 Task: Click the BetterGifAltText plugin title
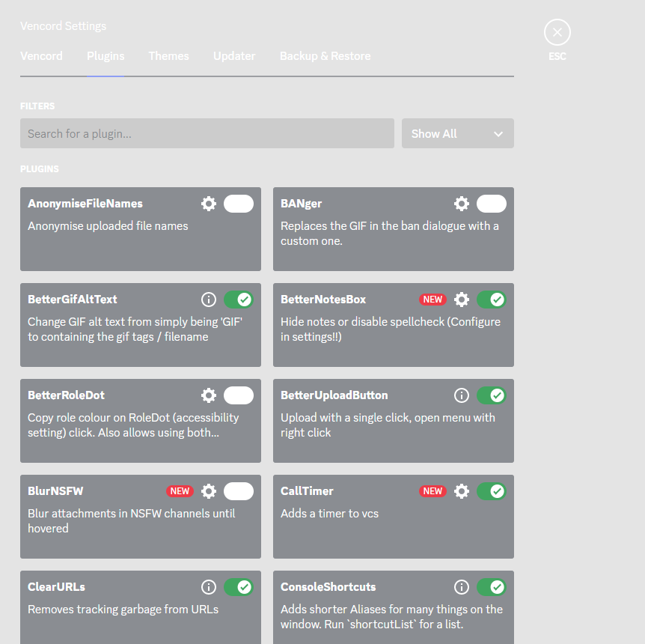tap(73, 300)
